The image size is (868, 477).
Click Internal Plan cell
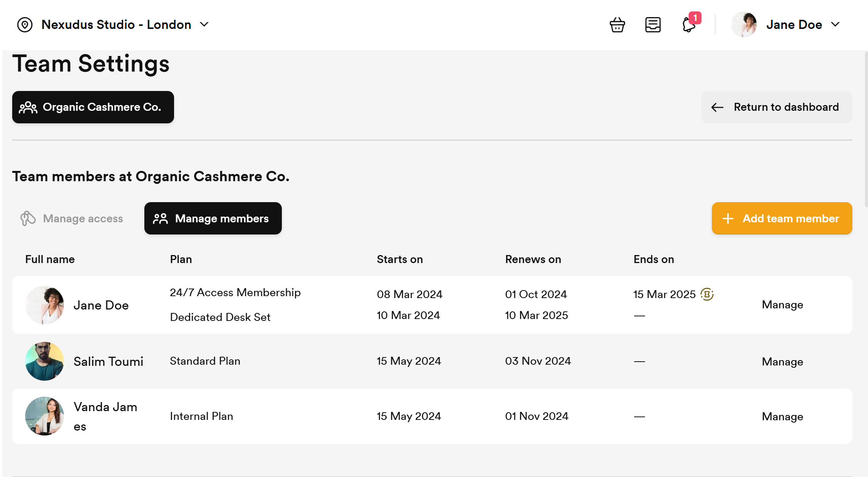click(201, 416)
